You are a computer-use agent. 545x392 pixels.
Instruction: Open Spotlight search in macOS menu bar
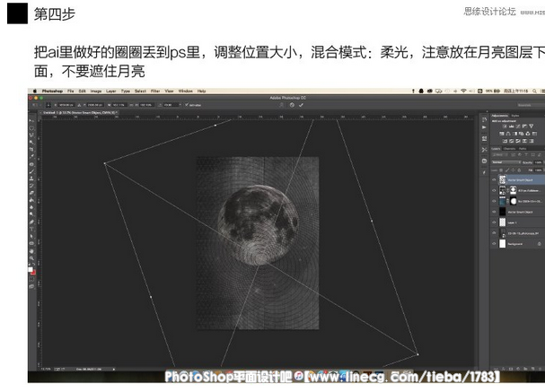point(534,91)
